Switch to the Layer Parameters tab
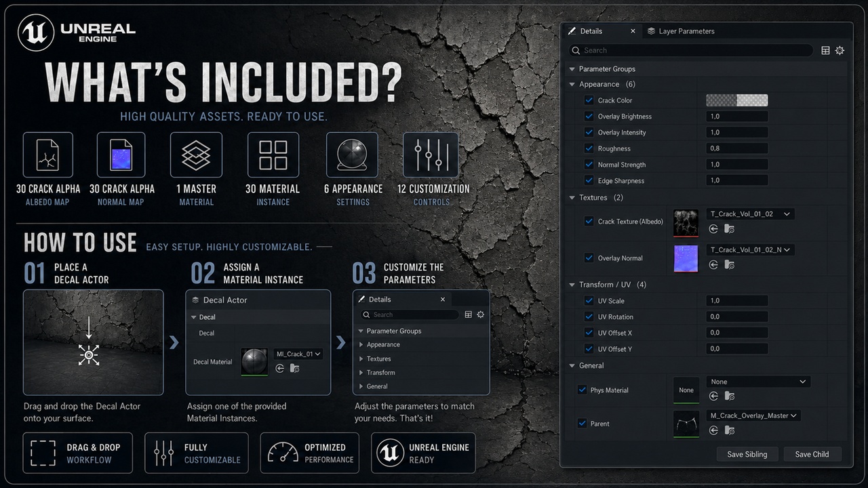The width and height of the screenshot is (868, 488). click(x=680, y=31)
